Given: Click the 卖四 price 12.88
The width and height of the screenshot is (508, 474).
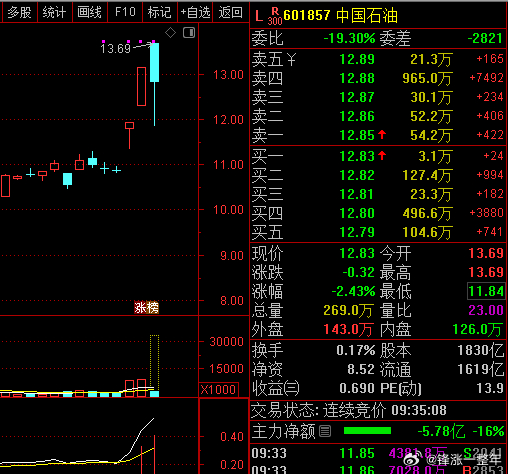Looking at the screenshot, I should click(x=357, y=78).
